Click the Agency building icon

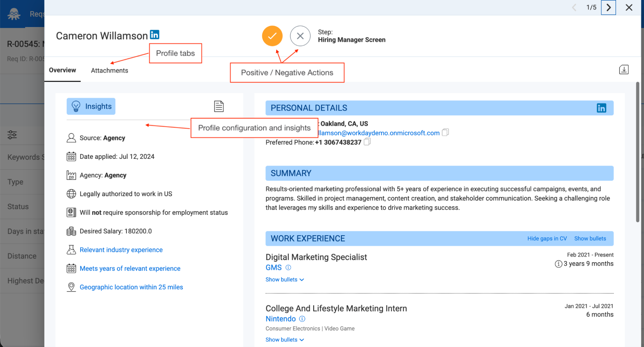[71, 175]
